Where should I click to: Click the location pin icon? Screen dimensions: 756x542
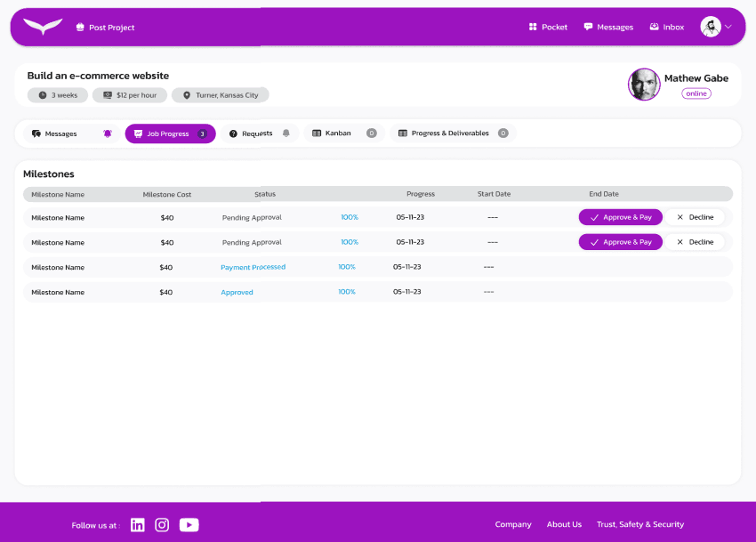(x=187, y=95)
